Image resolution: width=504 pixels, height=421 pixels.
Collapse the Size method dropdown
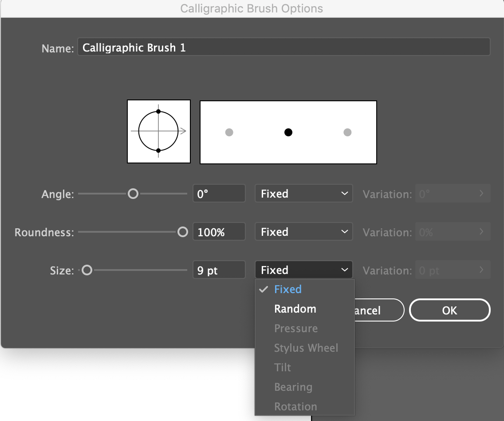click(304, 270)
